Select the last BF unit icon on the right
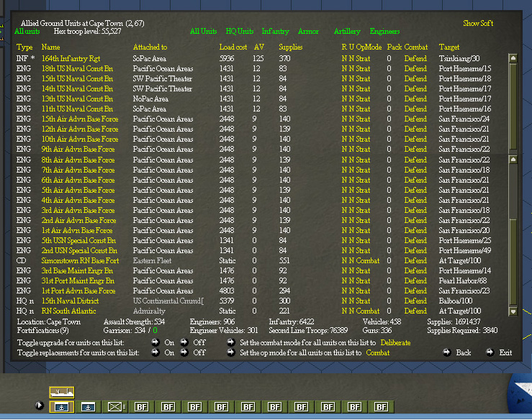Image resolution: width=532 pixels, height=420 pixels. 381,407
